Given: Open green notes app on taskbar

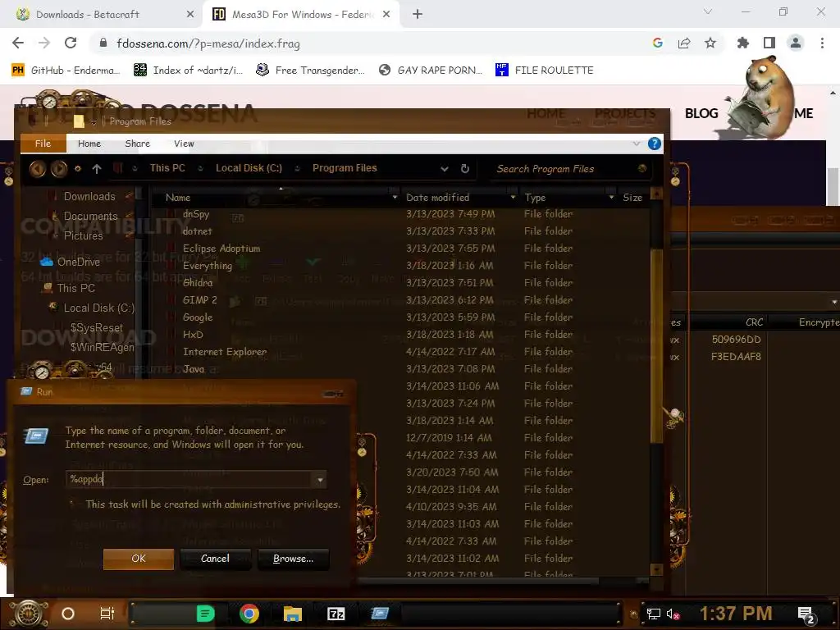Looking at the screenshot, I should (205, 614).
